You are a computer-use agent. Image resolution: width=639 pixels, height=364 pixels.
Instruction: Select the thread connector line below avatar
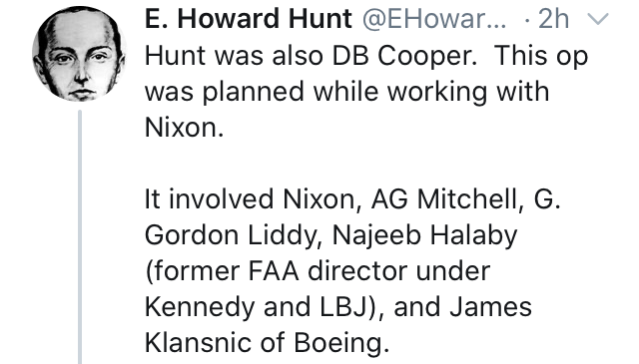click(80, 237)
